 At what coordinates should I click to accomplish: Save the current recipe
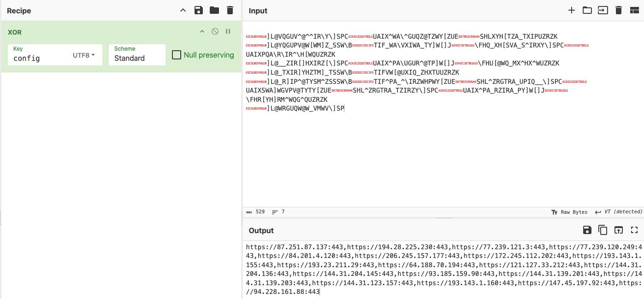[198, 10]
